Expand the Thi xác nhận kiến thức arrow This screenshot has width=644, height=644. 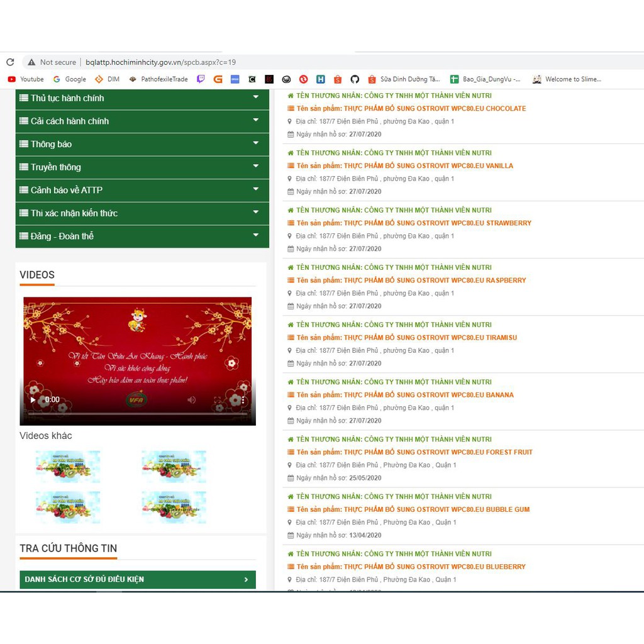[256, 212]
